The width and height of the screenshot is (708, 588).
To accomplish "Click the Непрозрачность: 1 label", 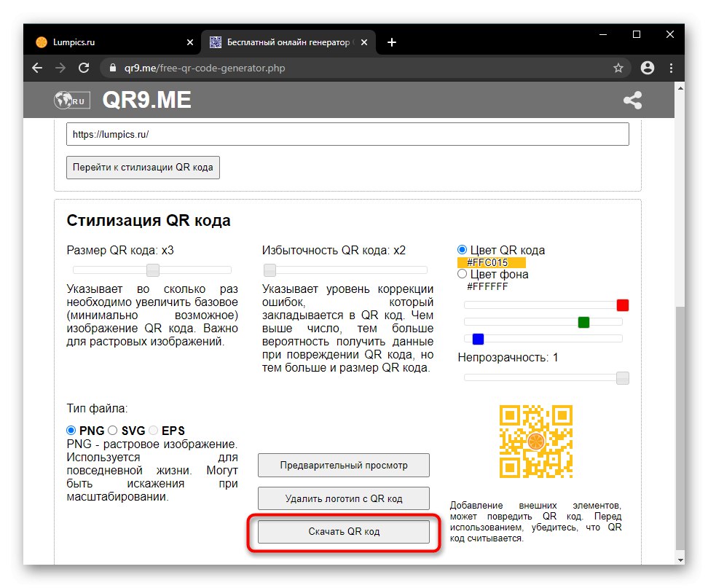I will click(x=508, y=357).
